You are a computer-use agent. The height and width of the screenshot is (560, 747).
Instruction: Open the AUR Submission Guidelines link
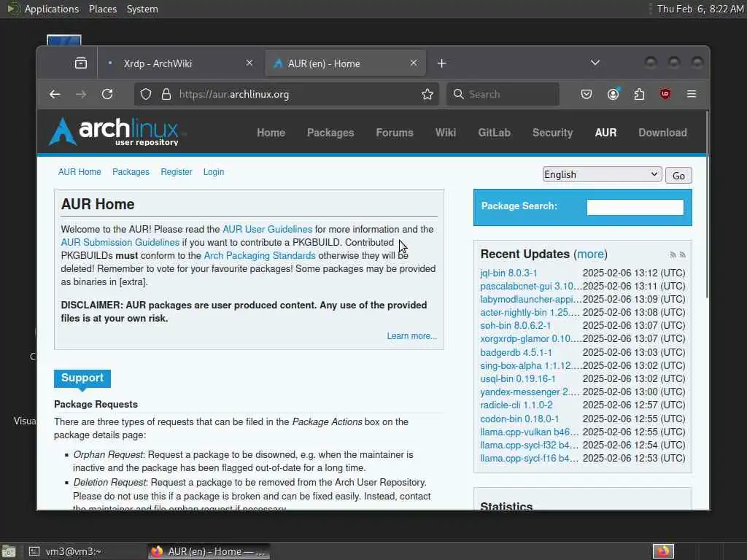[x=120, y=242]
